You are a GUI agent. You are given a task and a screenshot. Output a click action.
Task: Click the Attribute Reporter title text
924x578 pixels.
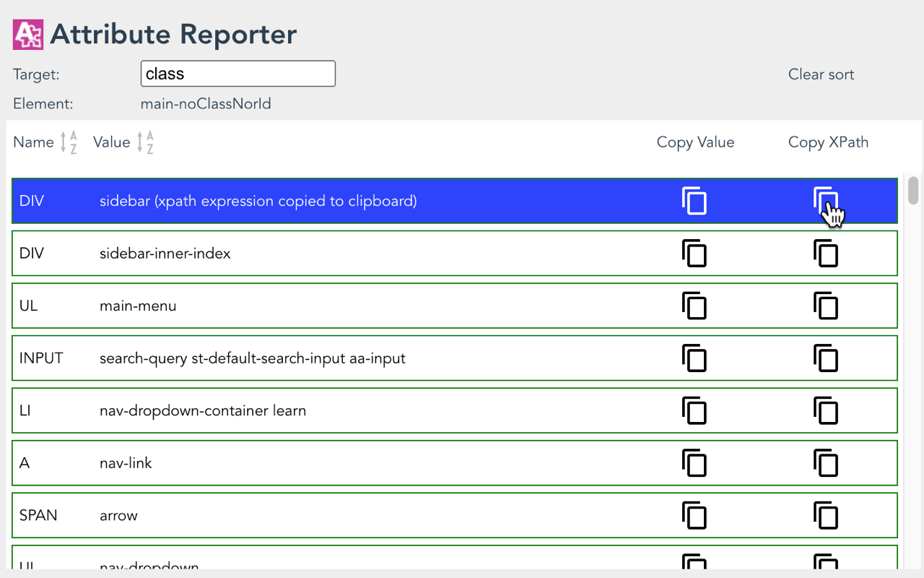coord(173,35)
